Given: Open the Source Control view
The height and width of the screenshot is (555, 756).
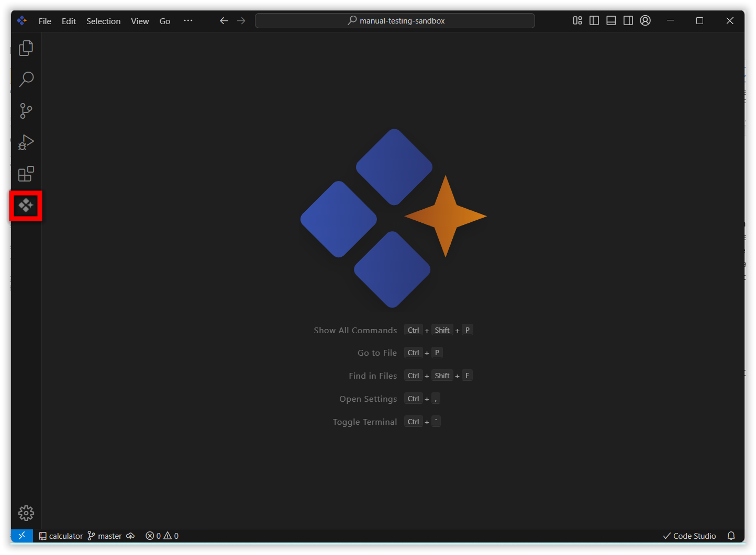Looking at the screenshot, I should coord(26,111).
